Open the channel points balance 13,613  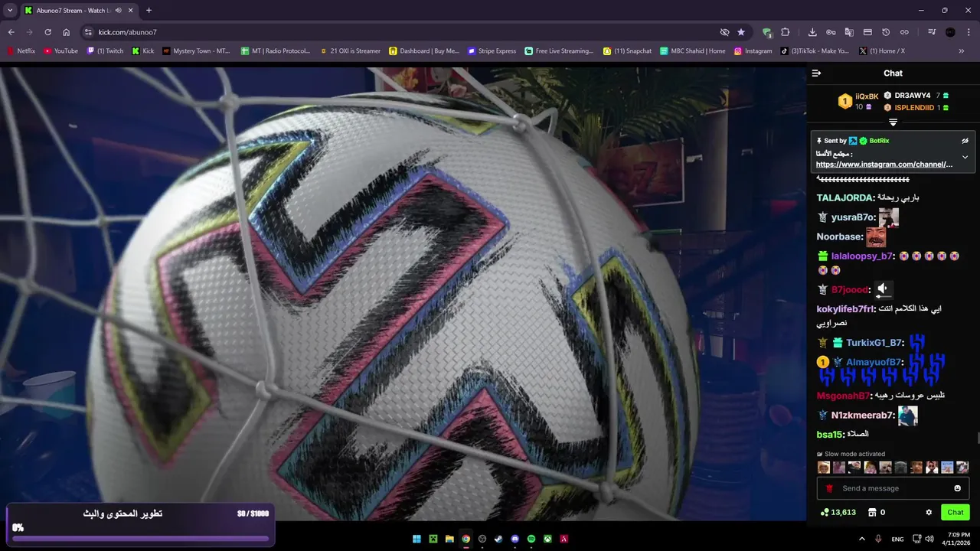pyautogui.click(x=838, y=512)
